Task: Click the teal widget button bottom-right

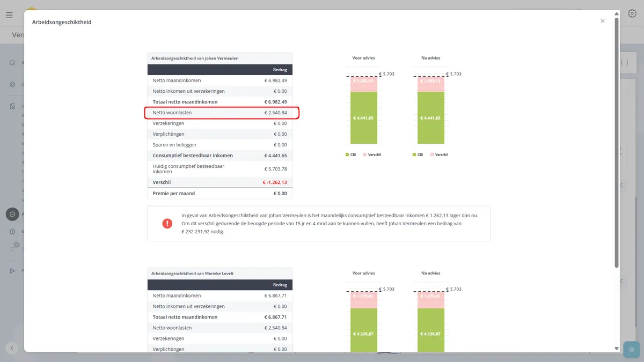Action: (632, 350)
